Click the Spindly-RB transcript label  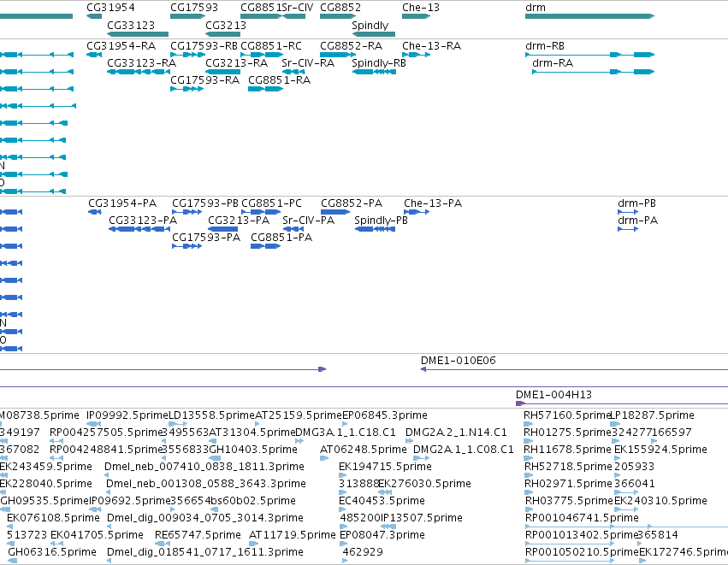379,63
